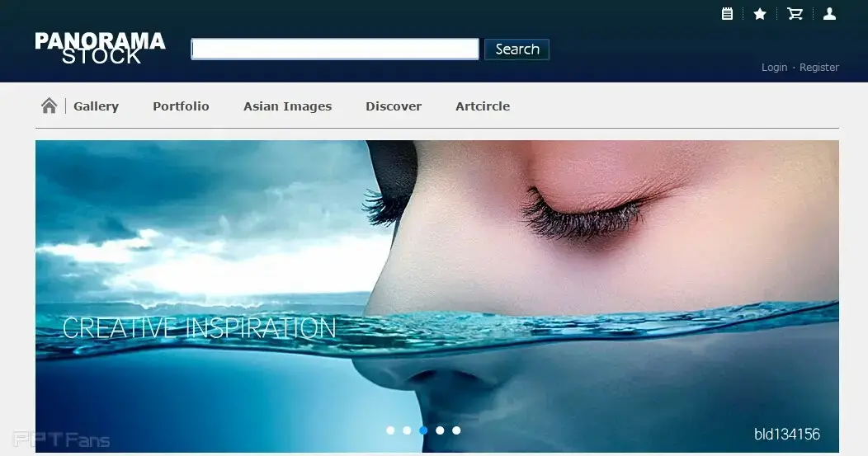The width and height of the screenshot is (868, 456).
Task: Go to the Artcircle page
Action: tap(483, 106)
